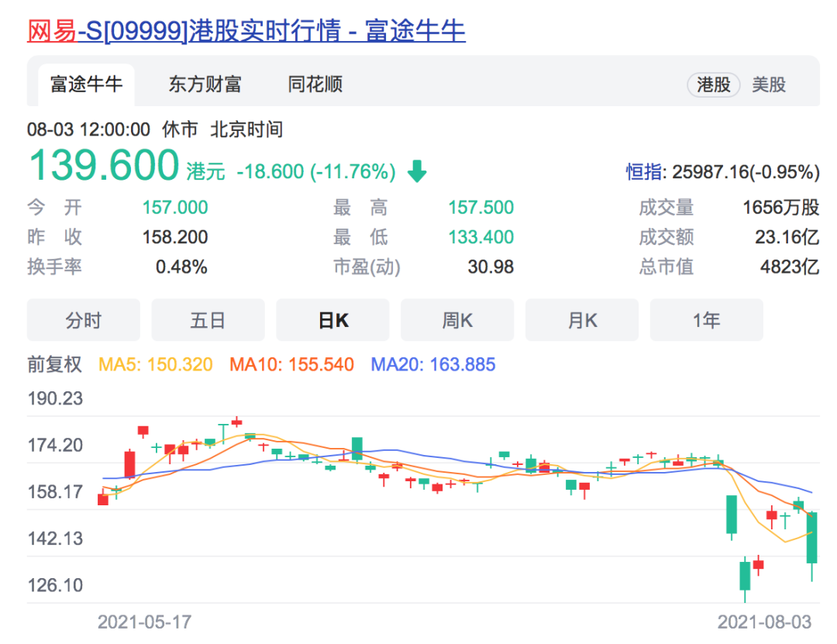This screenshot has width=837, height=644.
Task: Switch to 周K weekly candlesticks
Action: (x=457, y=321)
